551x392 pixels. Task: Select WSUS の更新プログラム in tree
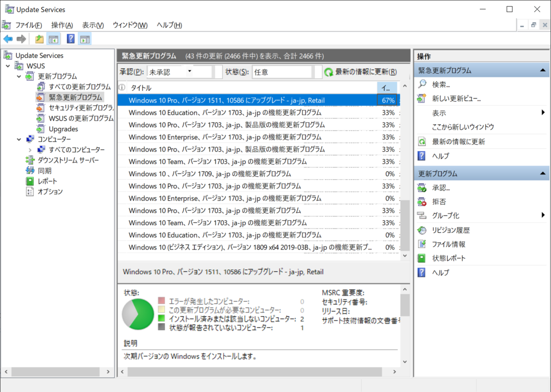pos(81,118)
